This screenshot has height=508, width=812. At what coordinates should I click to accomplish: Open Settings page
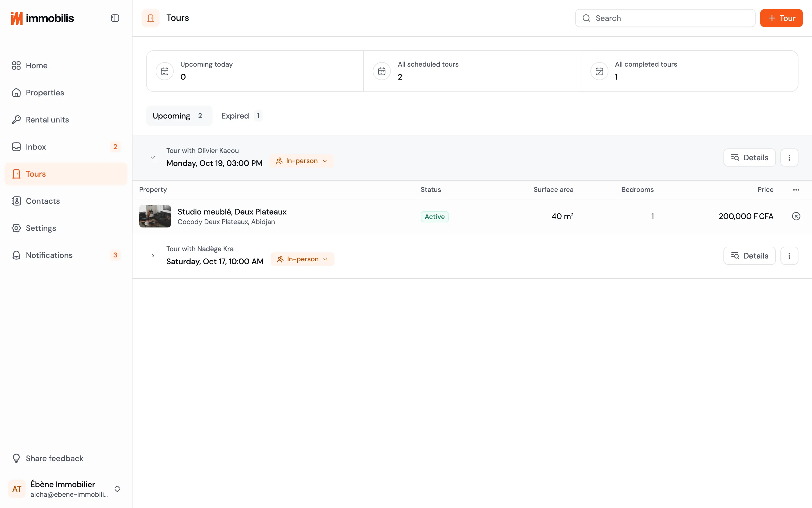coord(66,228)
